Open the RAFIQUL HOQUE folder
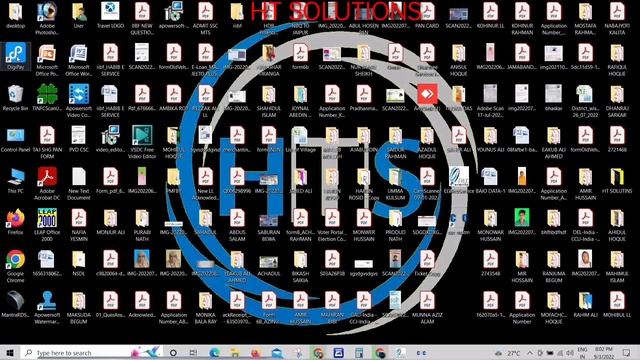 (617, 60)
